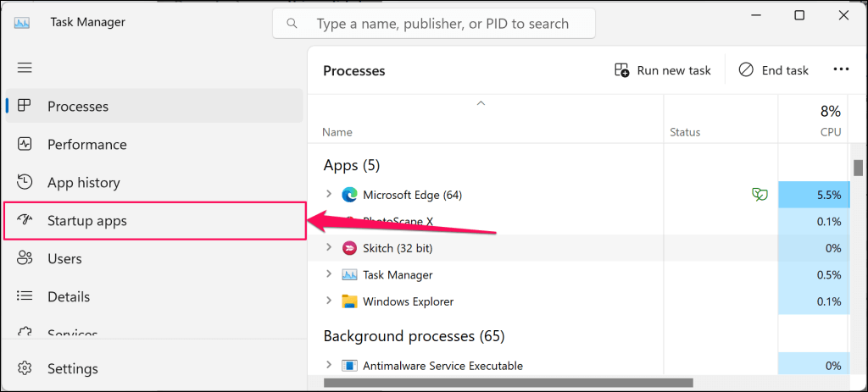Viewport: 868px width, 392px height.
Task: Click the Details list icon
Action: 25,296
